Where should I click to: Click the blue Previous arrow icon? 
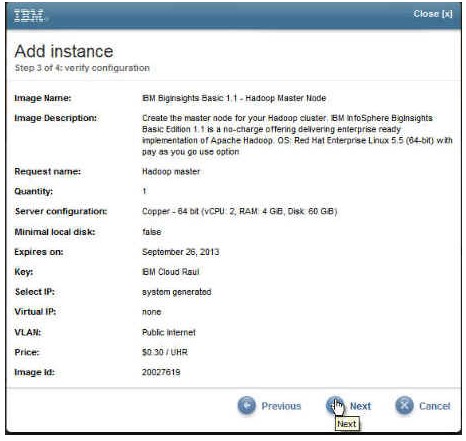point(247,406)
